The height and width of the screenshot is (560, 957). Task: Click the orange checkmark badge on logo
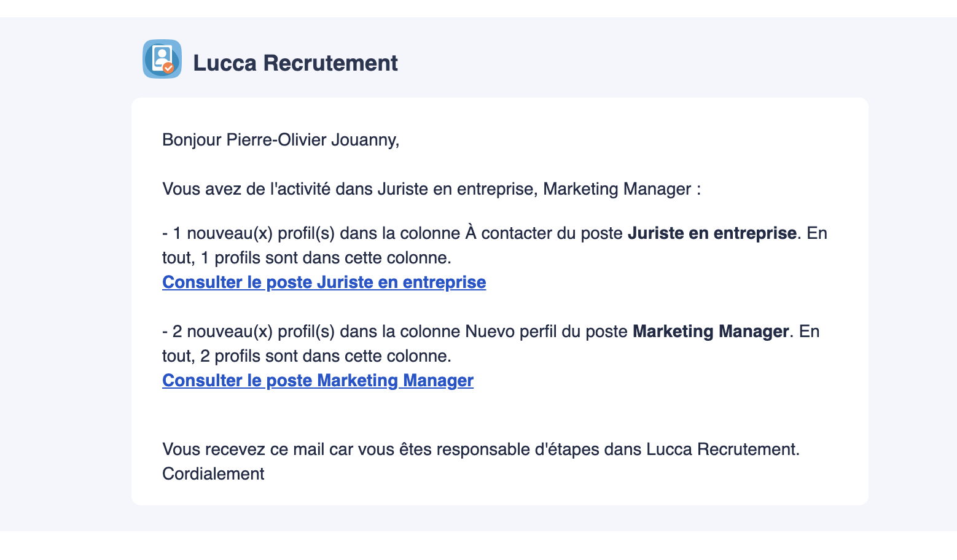click(x=168, y=68)
